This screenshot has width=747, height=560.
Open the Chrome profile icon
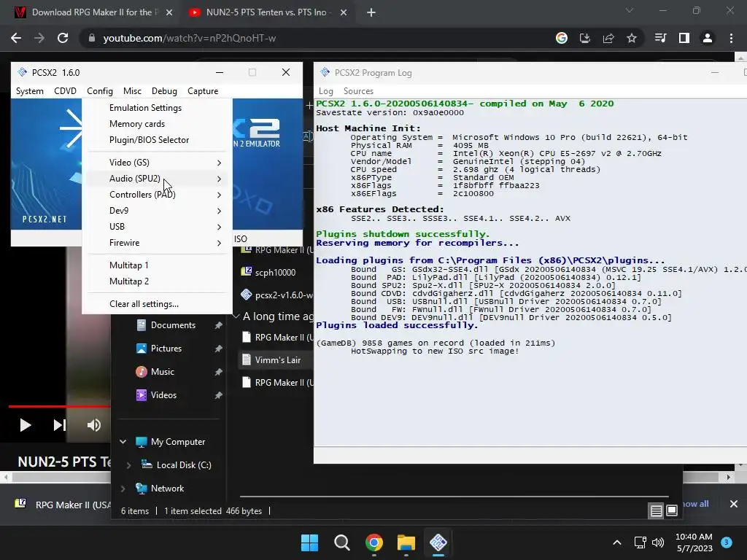tap(708, 38)
